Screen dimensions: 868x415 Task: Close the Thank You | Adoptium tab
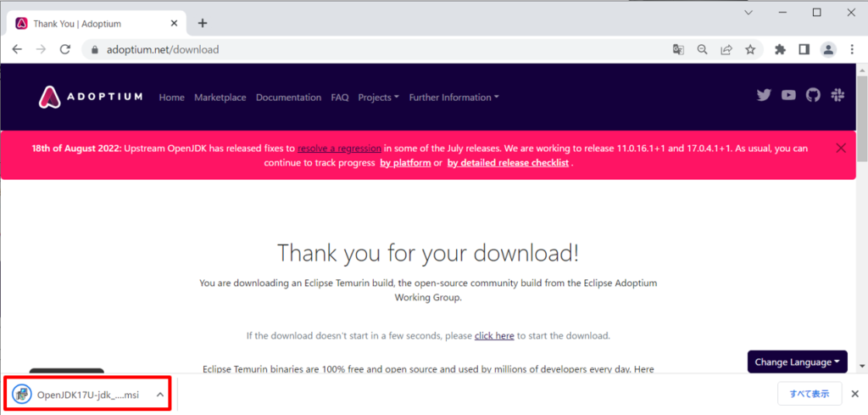pyautogui.click(x=175, y=24)
